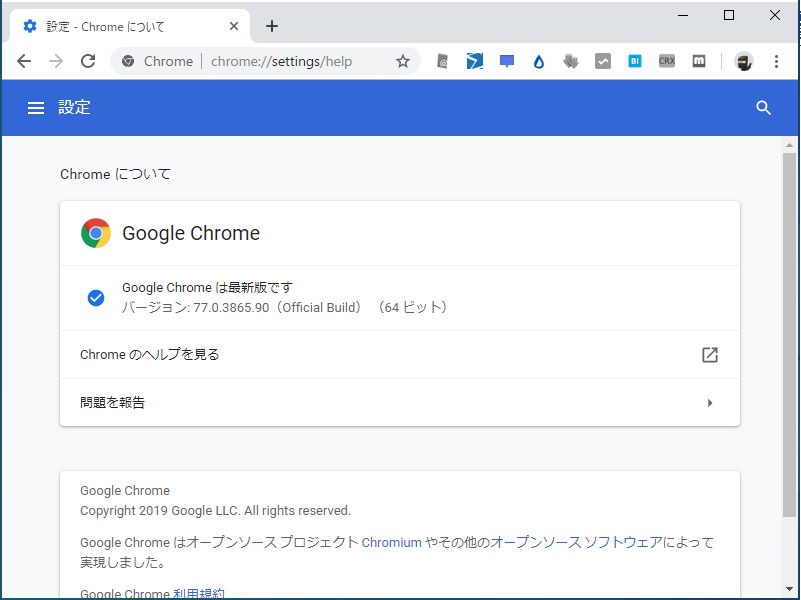Click the Chrome profile avatar icon
Image resolution: width=801 pixels, height=600 pixels.
click(743, 61)
